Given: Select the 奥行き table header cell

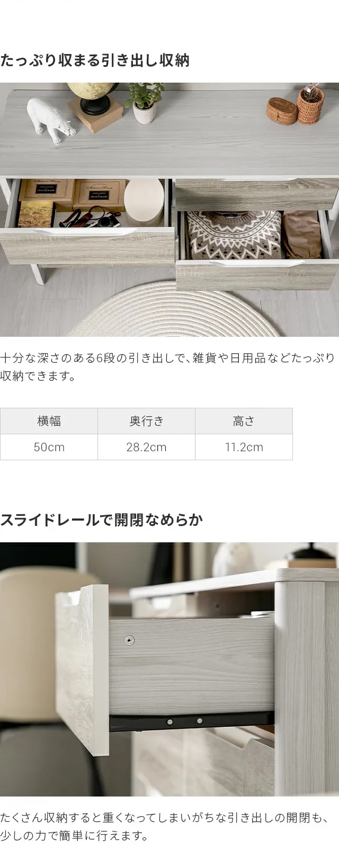Looking at the screenshot, I should [x=146, y=421].
